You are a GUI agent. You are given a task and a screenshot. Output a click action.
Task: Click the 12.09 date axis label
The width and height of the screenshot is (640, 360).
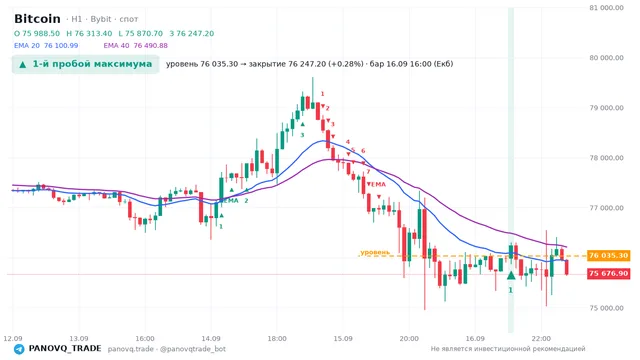click(x=13, y=339)
